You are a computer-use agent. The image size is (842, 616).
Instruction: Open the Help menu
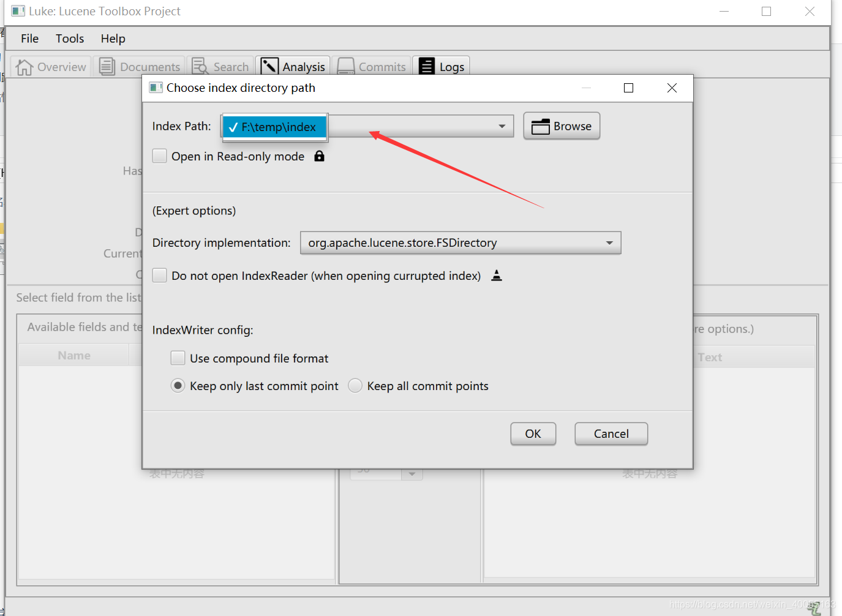click(113, 39)
